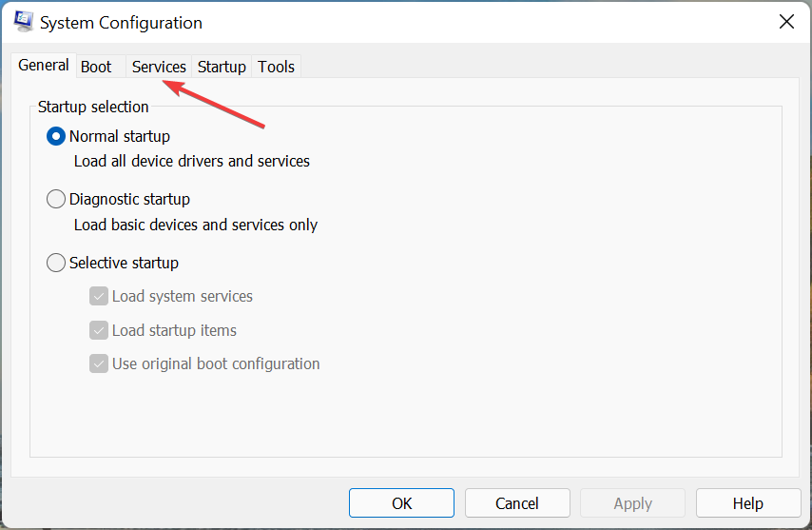812x530 pixels.
Task: Select the Normal startup radio button
Action: pyautogui.click(x=56, y=136)
